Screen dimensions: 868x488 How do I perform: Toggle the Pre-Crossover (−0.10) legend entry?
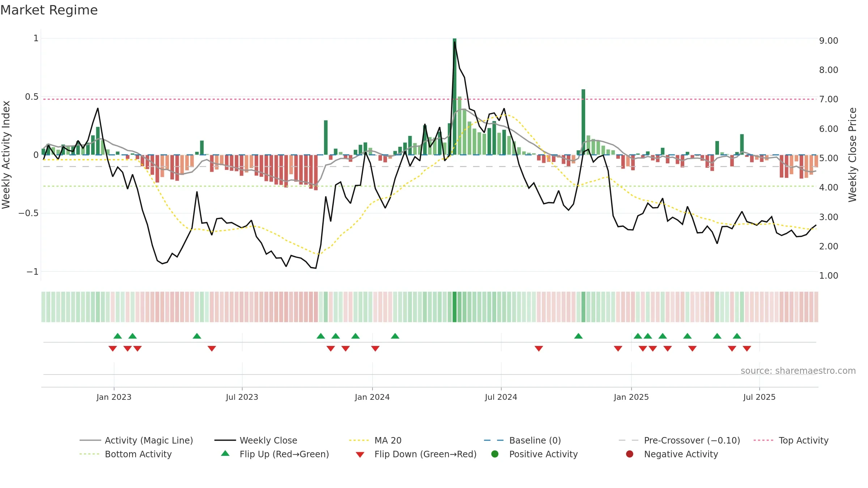tap(679, 440)
